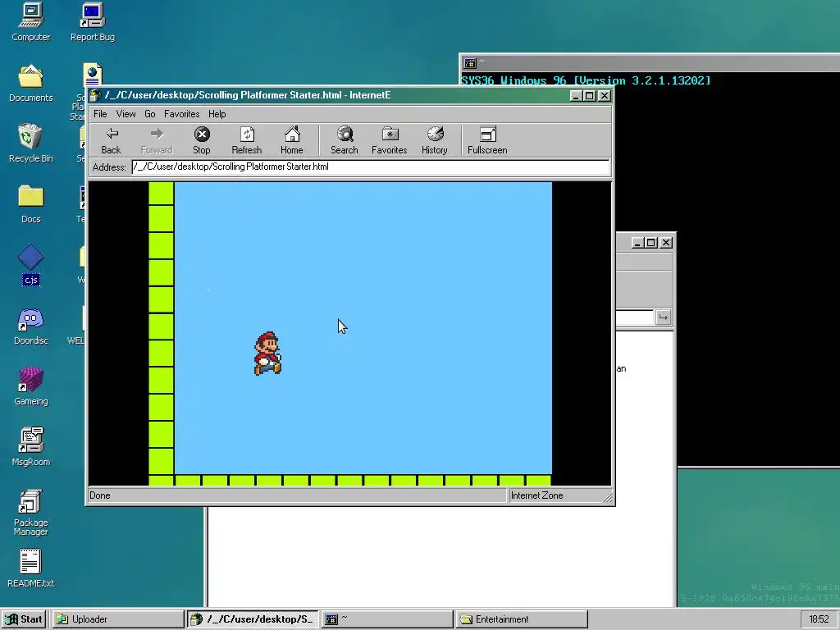Screen dimensions: 840x630
Task: Minimize the InternetE browser window
Action: (576, 95)
